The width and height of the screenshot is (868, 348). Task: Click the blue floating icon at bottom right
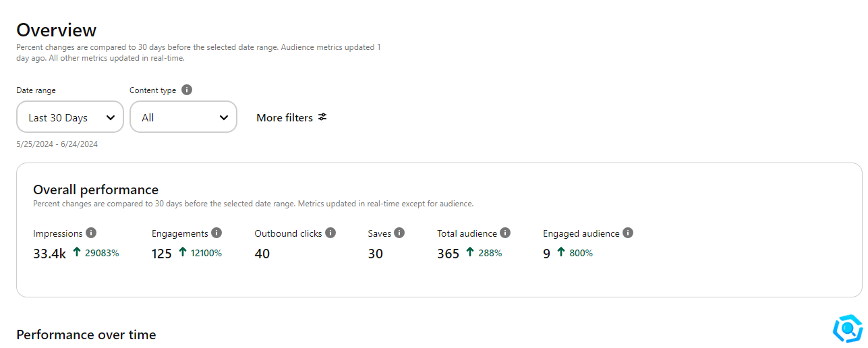tap(847, 328)
